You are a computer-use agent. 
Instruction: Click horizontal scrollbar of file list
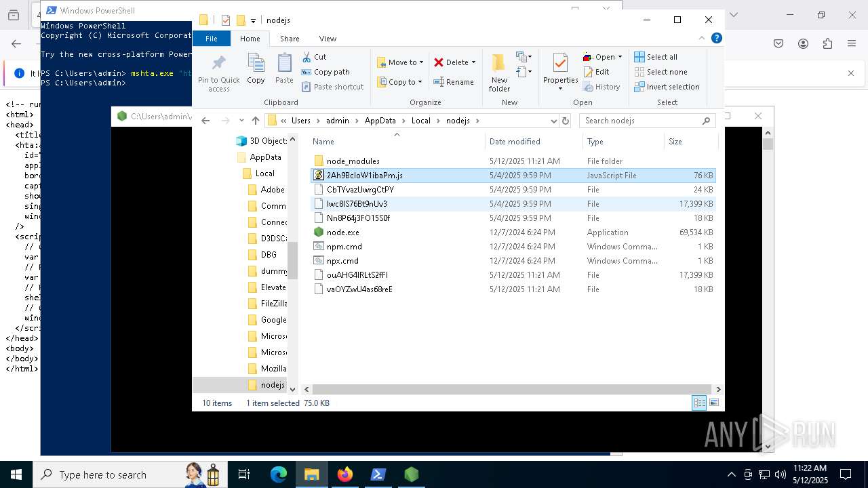click(512, 389)
